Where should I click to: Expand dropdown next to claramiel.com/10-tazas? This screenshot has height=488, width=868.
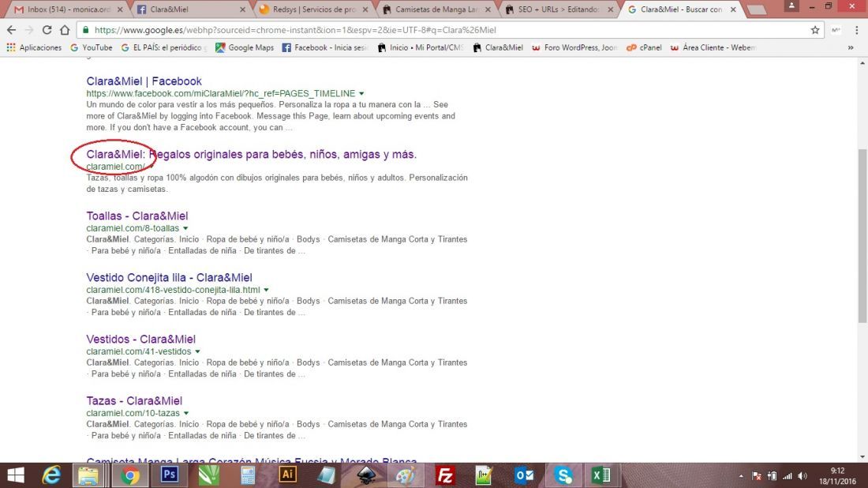186,413
